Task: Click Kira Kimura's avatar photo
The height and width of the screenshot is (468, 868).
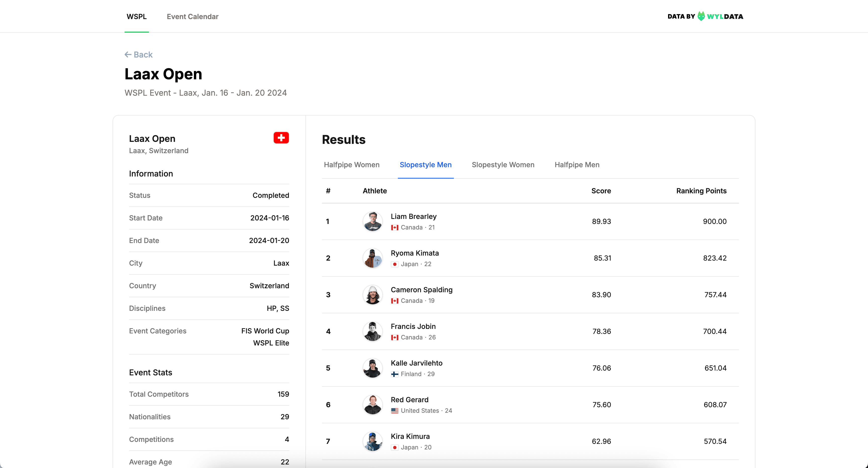Action: coord(372,441)
